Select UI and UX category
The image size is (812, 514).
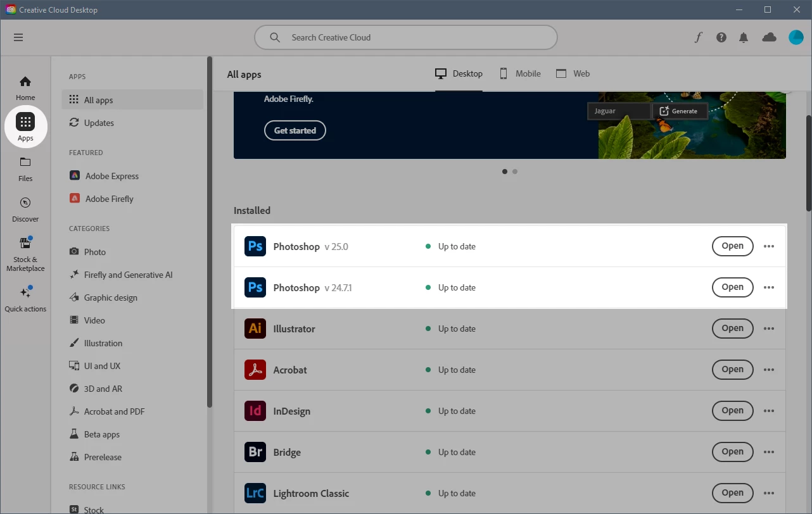pyautogui.click(x=132, y=366)
